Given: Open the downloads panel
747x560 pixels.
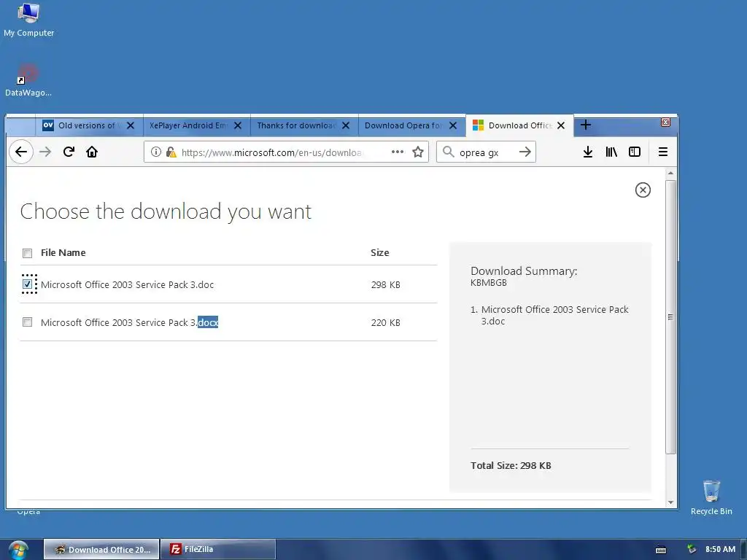Looking at the screenshot, I should pos(588,152).
